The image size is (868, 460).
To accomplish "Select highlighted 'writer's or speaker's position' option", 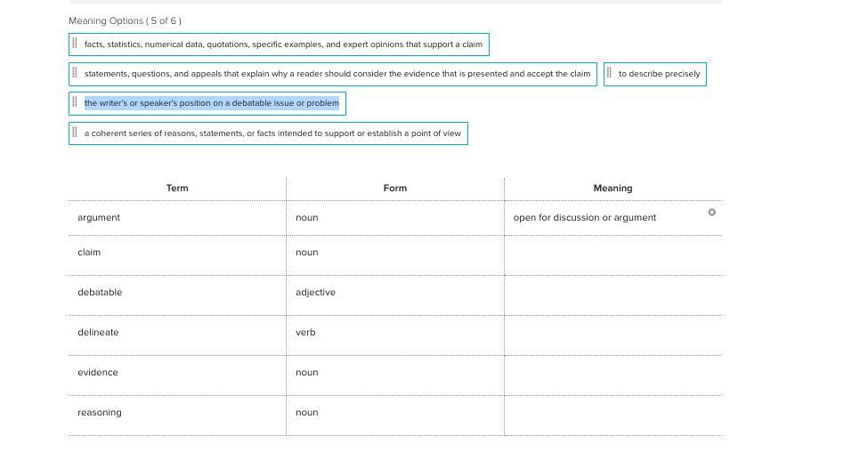I will coord(207,103).
